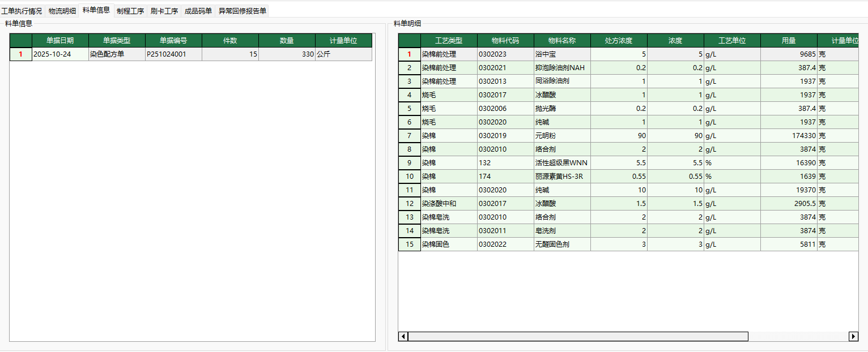Select document number cell P251024001
Screen dimensions: 868x352
pos(173,54)
